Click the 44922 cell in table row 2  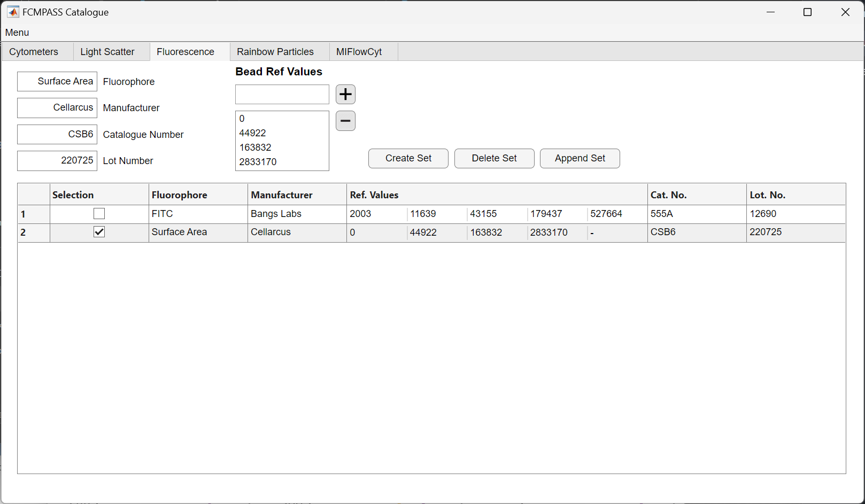click(437, 232)
